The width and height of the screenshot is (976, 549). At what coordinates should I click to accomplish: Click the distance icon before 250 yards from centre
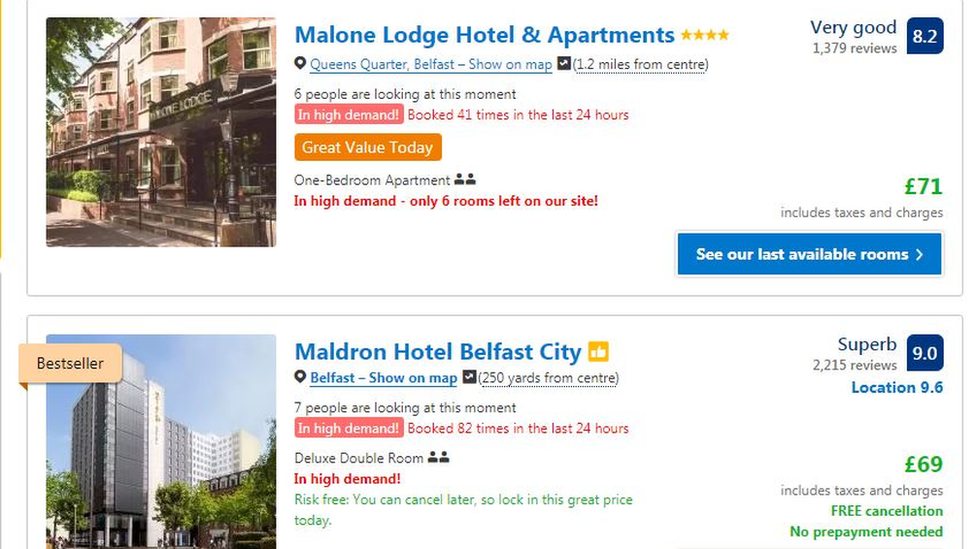[469, 377]
